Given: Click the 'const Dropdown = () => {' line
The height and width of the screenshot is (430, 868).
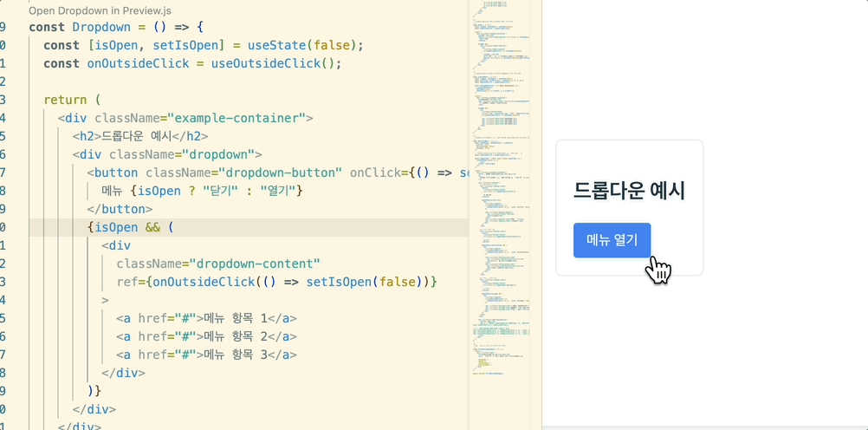Looking at the screenshot, I should [x=116, y=27].
